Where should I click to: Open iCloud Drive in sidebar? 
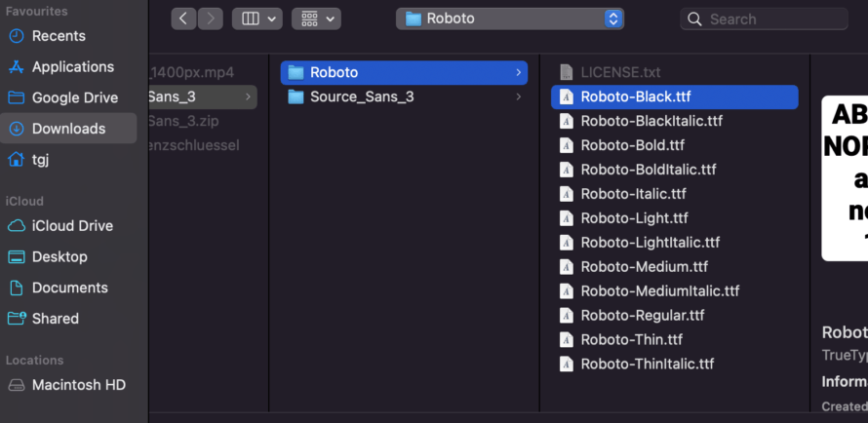point(72,226)
